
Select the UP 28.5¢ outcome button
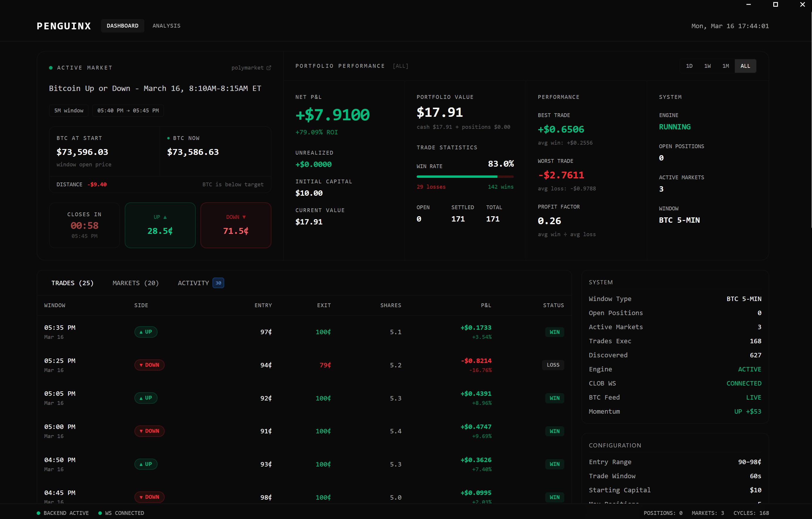(160, 225)
